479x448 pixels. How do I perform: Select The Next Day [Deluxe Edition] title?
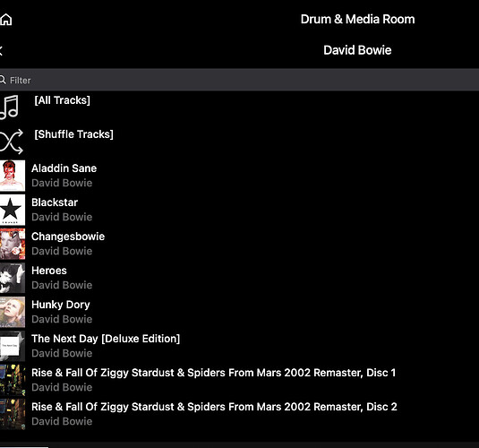(106, 339)
